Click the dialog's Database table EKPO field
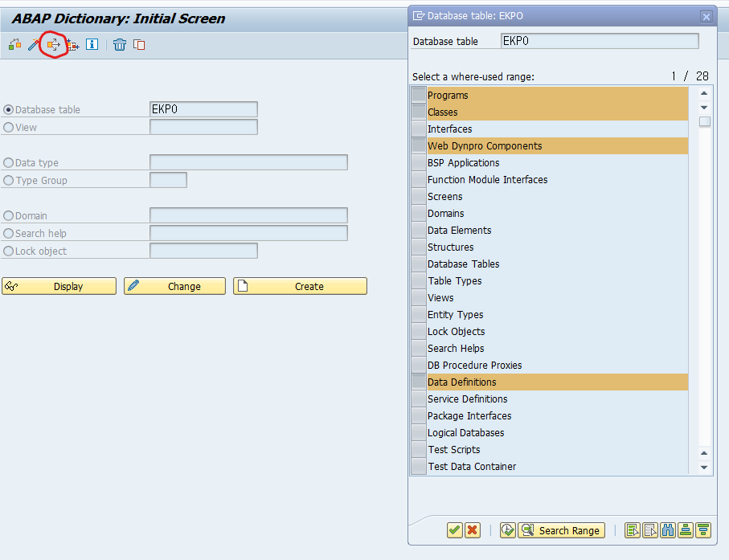Image resolution: width=729 pixels, height=560 pixels. click(x=600, y=41)
